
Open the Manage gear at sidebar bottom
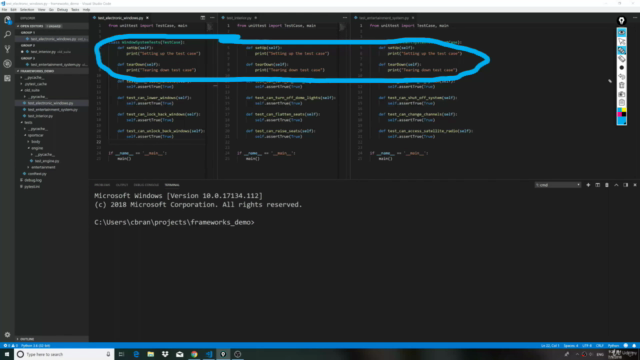coord(7,335)
